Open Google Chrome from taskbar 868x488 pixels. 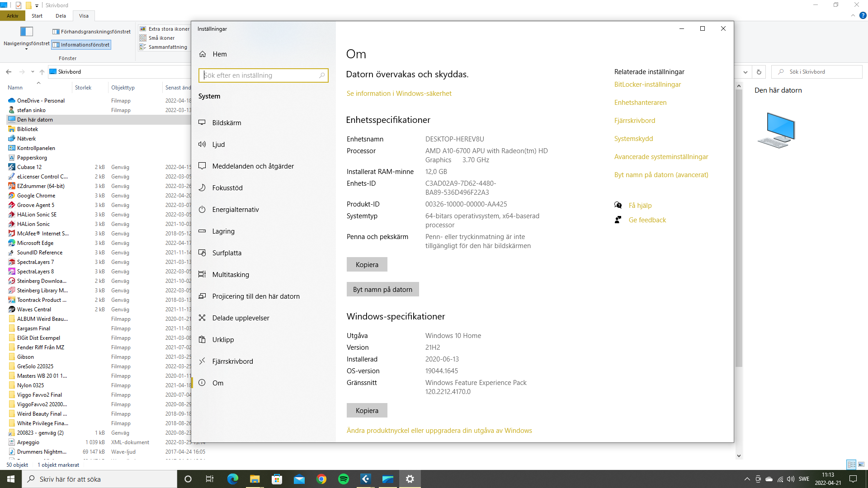point(321,479)
